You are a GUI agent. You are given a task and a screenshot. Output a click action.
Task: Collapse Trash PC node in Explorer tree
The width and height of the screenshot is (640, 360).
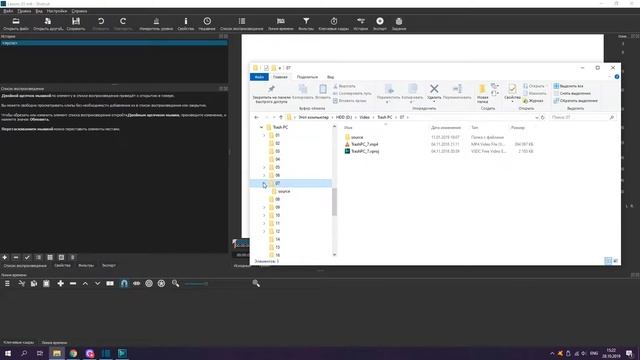pos(261,127)
